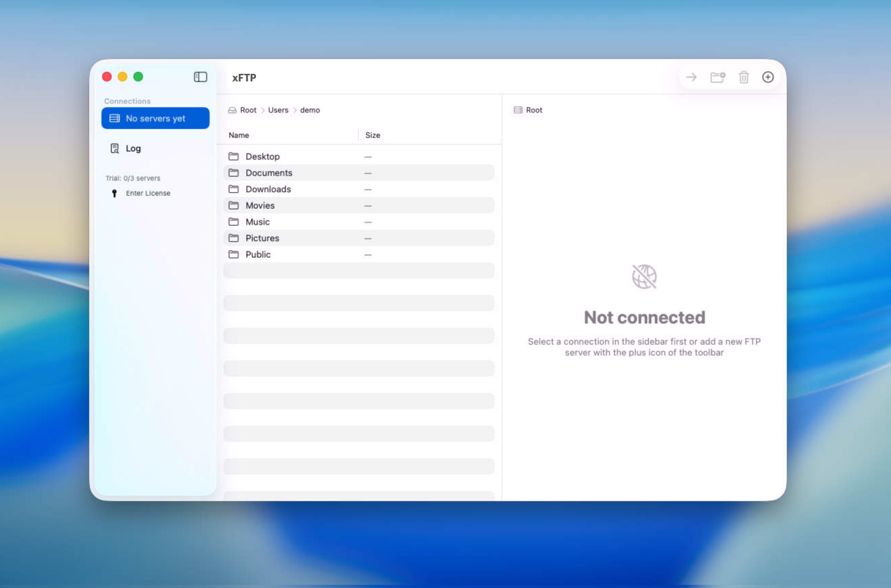
Task: Select the Movies folder
Action: 260,206
